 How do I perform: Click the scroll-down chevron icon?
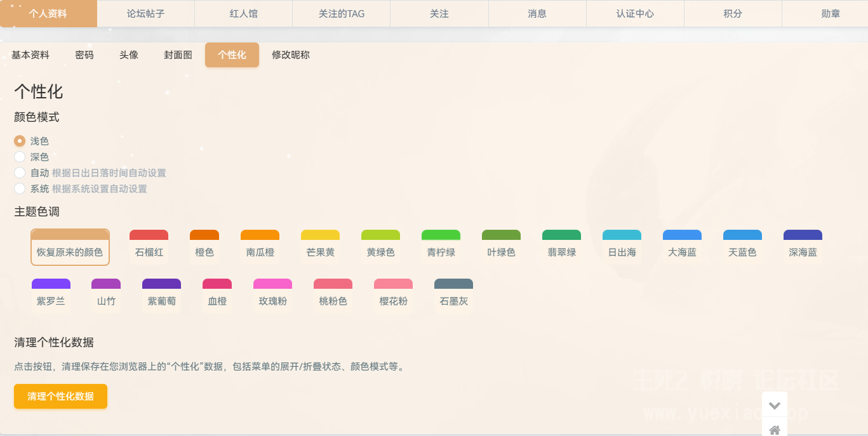point(774,405)
